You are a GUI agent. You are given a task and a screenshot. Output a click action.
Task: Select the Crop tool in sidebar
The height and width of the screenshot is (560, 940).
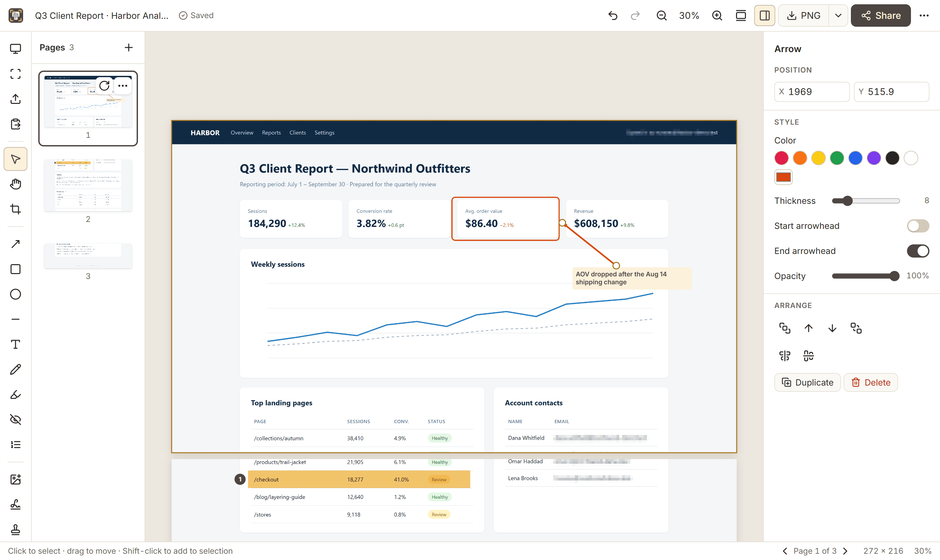pos(16,209)
